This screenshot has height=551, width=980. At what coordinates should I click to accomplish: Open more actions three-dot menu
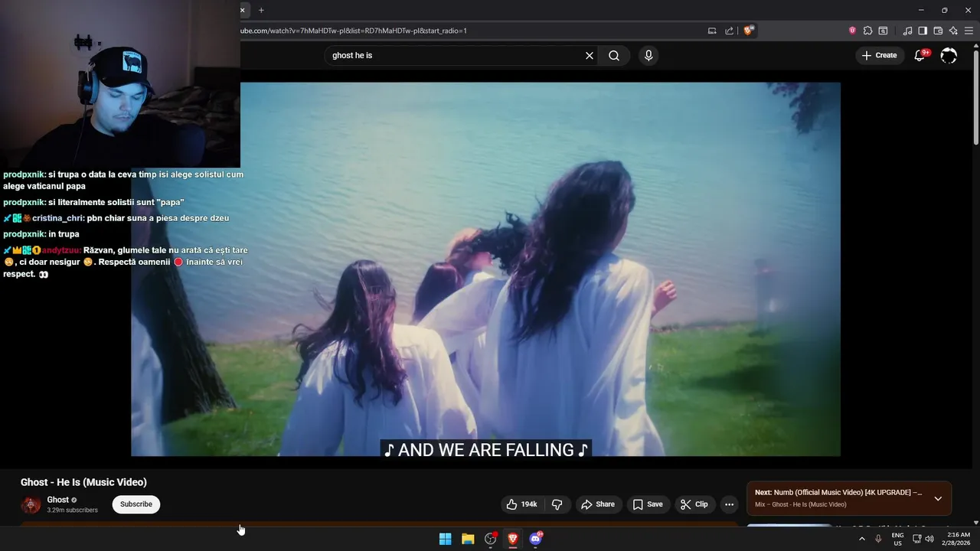pyautogui.click(x=729, y=504)
